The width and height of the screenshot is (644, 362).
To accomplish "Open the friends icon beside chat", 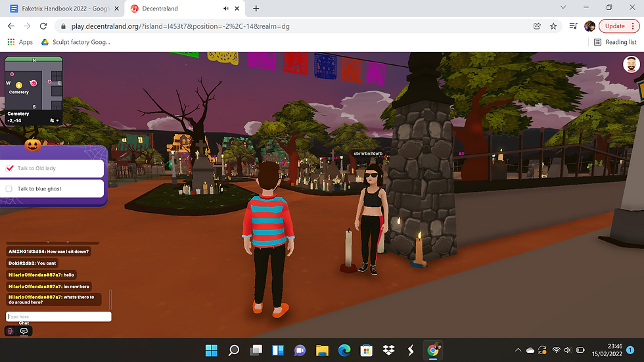I will 11,331.
